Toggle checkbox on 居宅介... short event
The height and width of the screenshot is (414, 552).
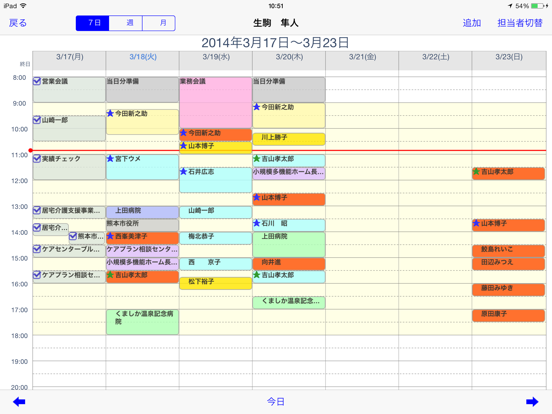pyautogui.click(x=37, y=227)
